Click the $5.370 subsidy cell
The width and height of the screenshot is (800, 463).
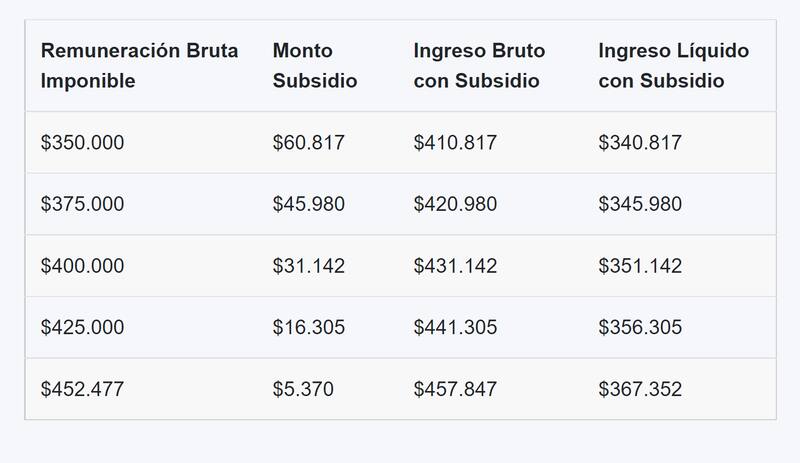(303, 389)
